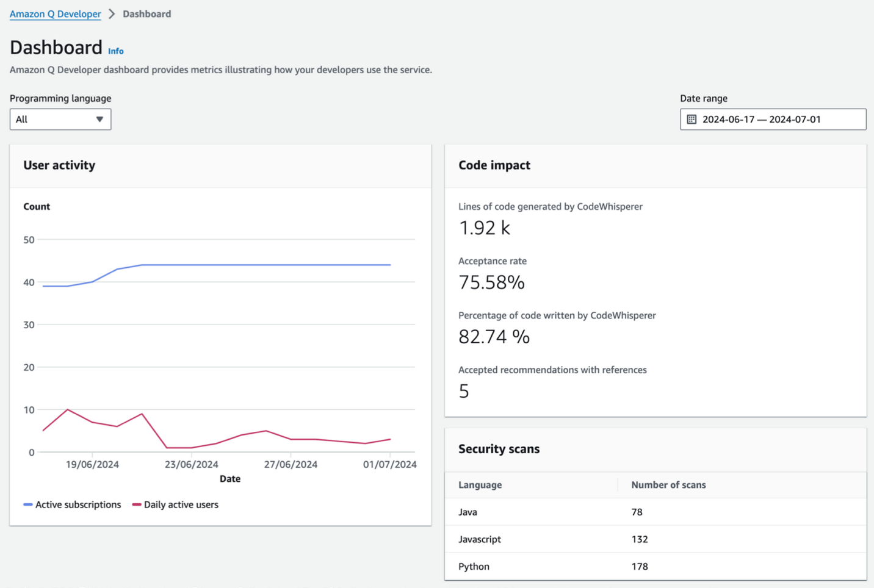Click the dropdown arrow next to All
874x588 pixels.
pyautogui.click(x=99, y=120)
